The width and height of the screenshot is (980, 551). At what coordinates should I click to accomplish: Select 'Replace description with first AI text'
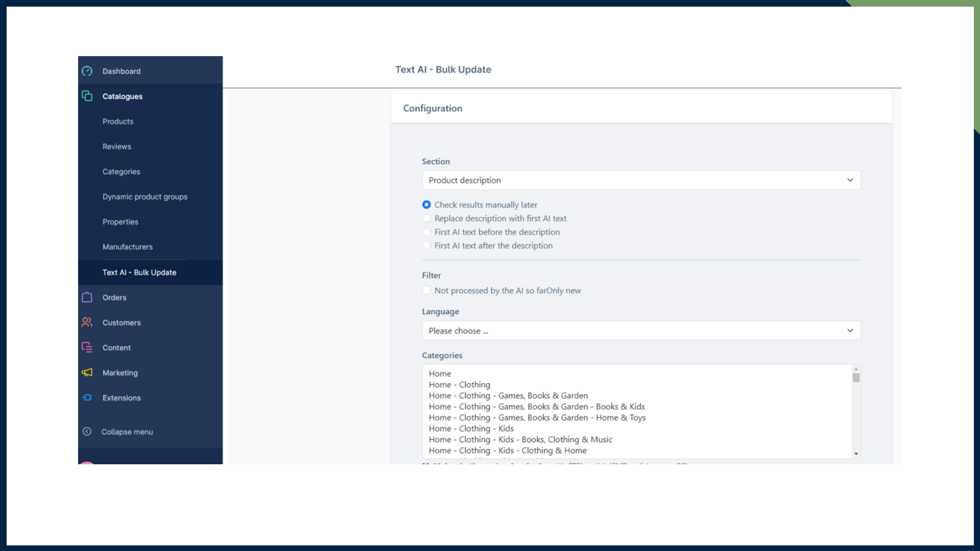[427, 218]
